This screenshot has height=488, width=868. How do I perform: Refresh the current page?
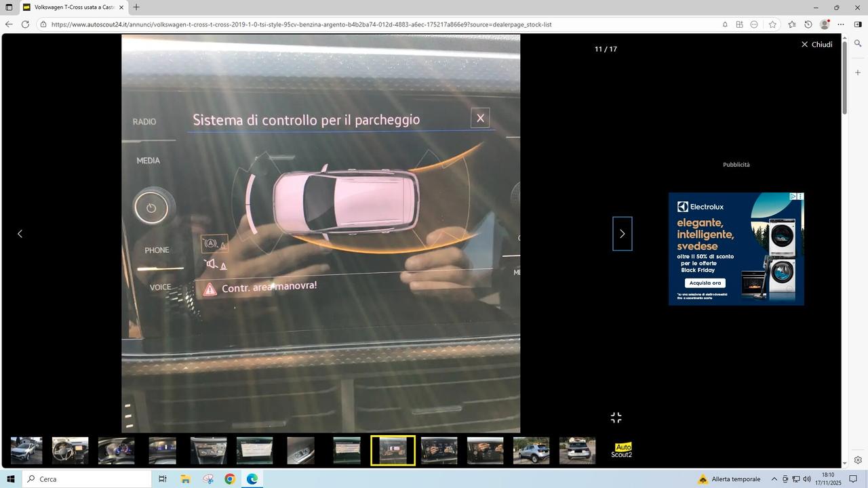[x=25, y=24]
